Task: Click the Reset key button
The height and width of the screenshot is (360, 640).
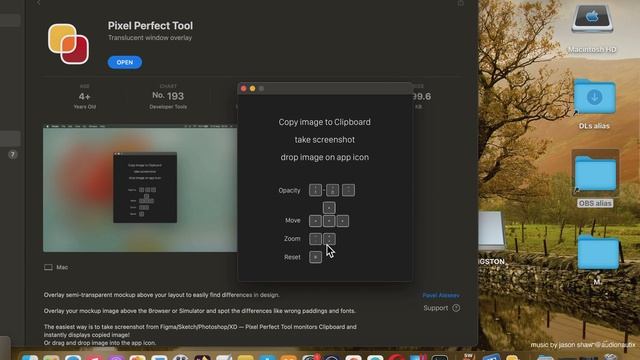Action: click(315, 257)
